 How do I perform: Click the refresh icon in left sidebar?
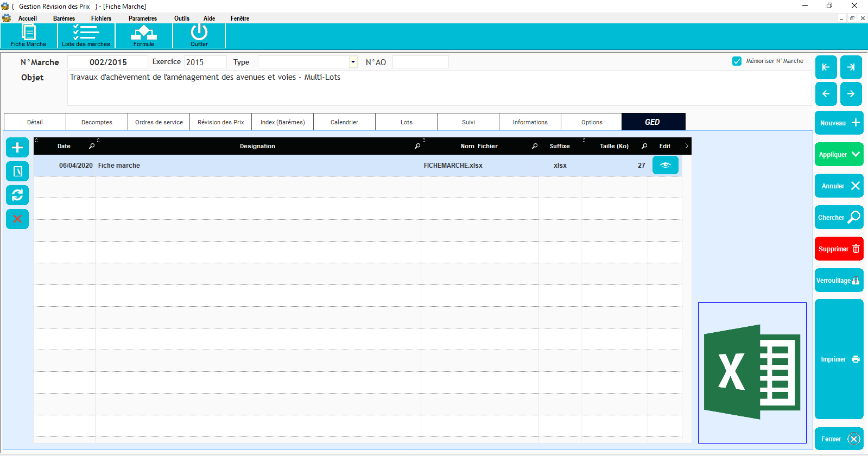17,195
